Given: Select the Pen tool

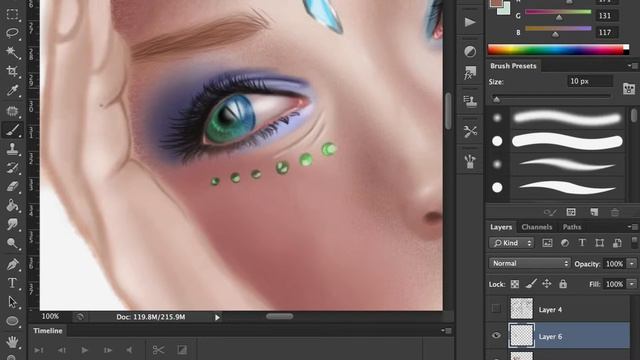Looking at the screenshot, I should point(12,264).
